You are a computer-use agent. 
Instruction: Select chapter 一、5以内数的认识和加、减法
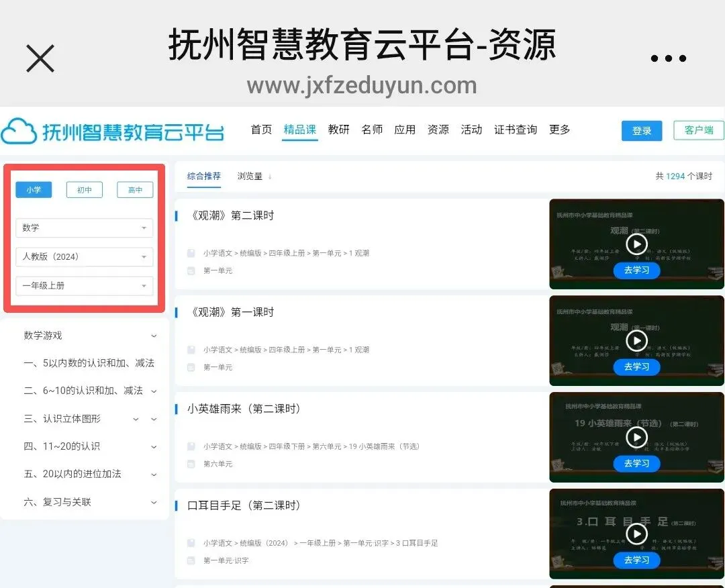[89, 363]
